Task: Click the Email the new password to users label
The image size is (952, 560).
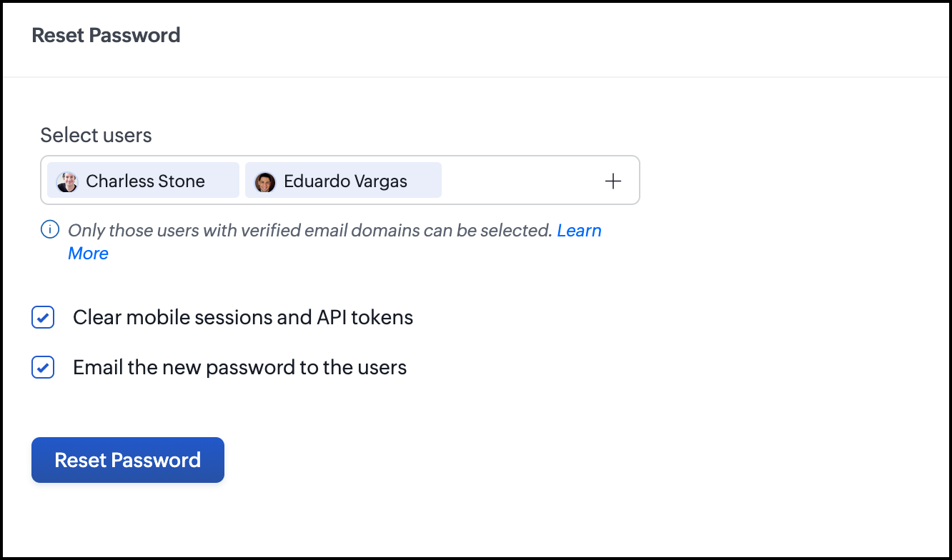Action: click(239, 368)
